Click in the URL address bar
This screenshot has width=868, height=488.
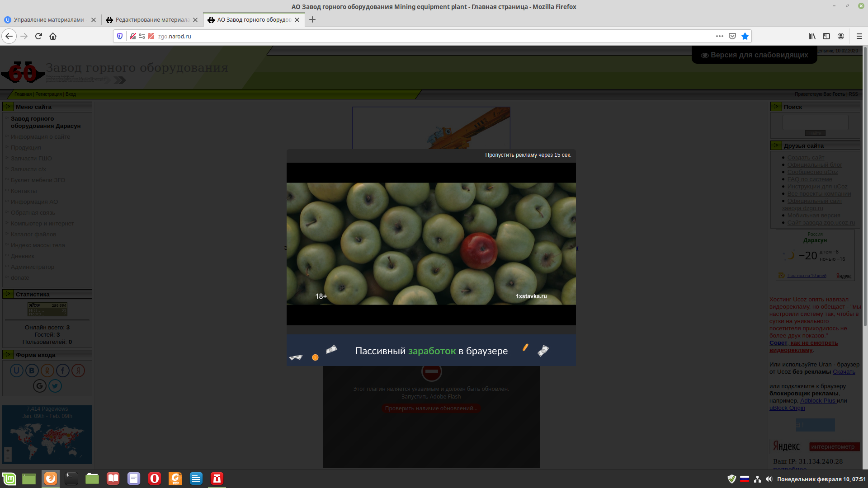click(407, 36)
